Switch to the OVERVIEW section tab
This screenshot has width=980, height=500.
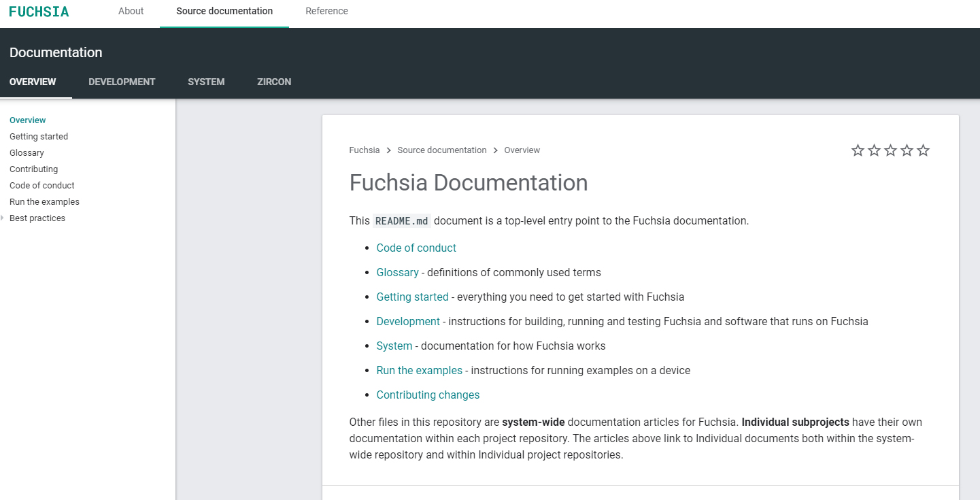33,82
